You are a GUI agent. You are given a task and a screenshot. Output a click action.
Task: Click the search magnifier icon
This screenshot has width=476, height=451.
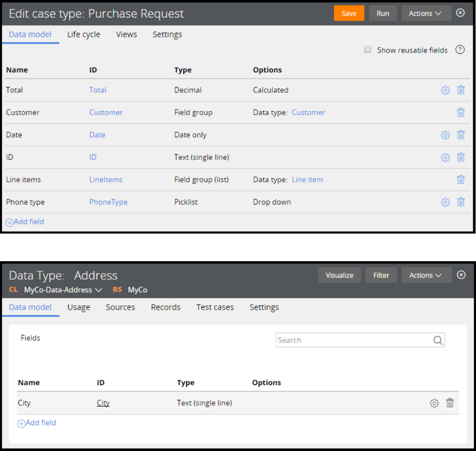point(438,340)
